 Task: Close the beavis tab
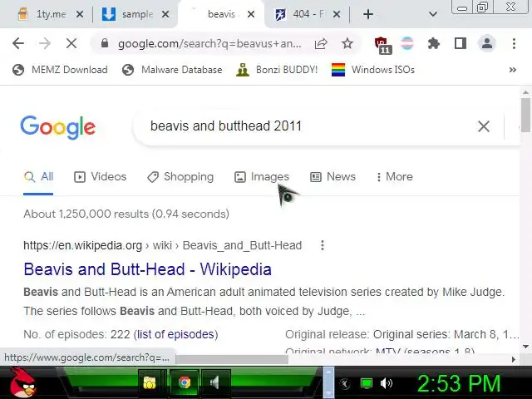(x=251, y=14)
